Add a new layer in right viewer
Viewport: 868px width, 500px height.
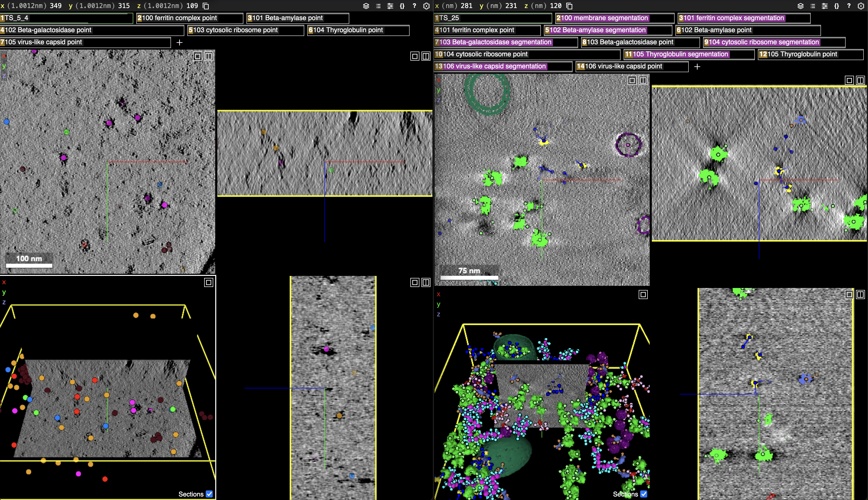697,67
